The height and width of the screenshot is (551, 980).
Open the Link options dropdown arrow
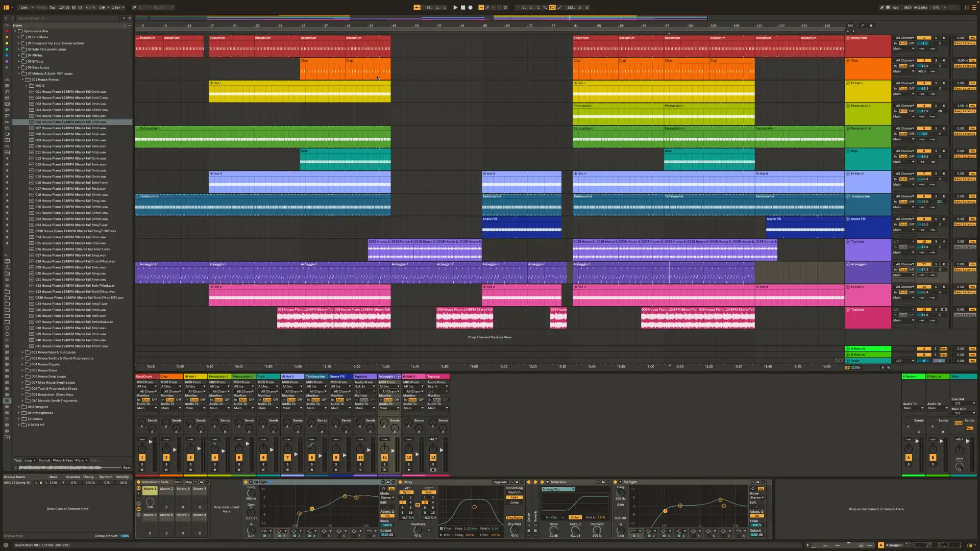tap(33, 8)
